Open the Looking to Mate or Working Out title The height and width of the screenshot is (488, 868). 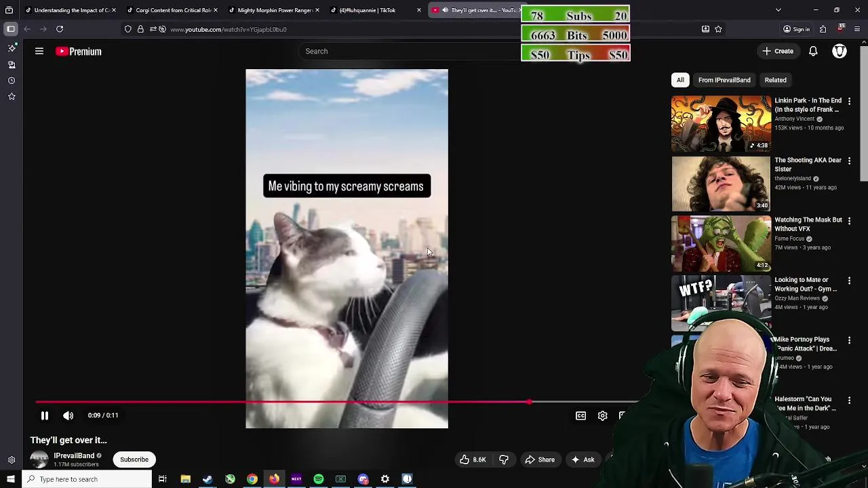pos(806,284)
